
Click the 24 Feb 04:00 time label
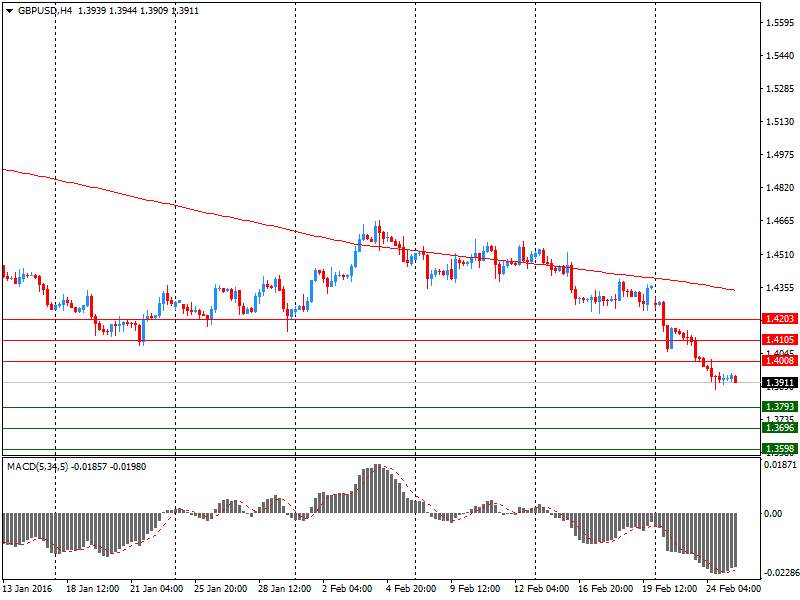[733, 589]
